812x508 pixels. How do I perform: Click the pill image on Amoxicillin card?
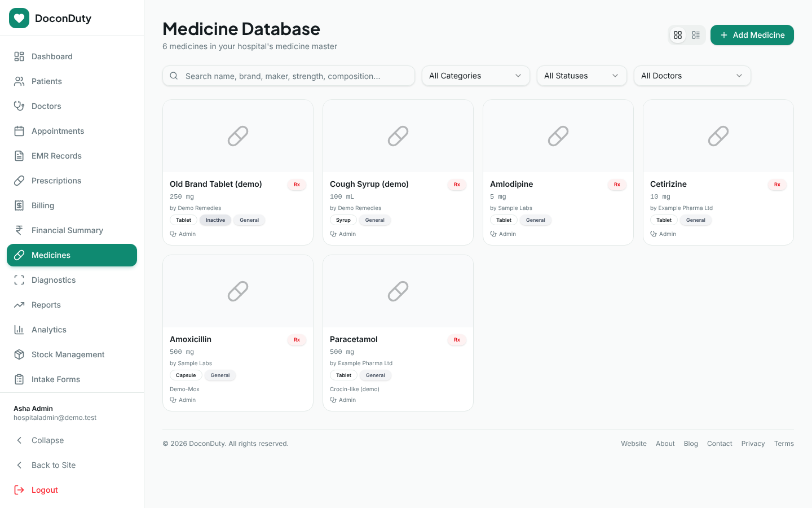click(x=238, y=291)
